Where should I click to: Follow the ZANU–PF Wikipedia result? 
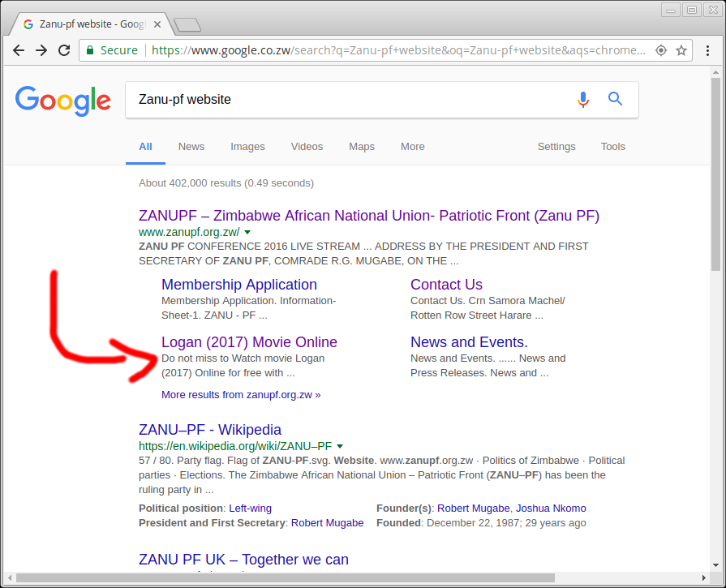point(209,430)
